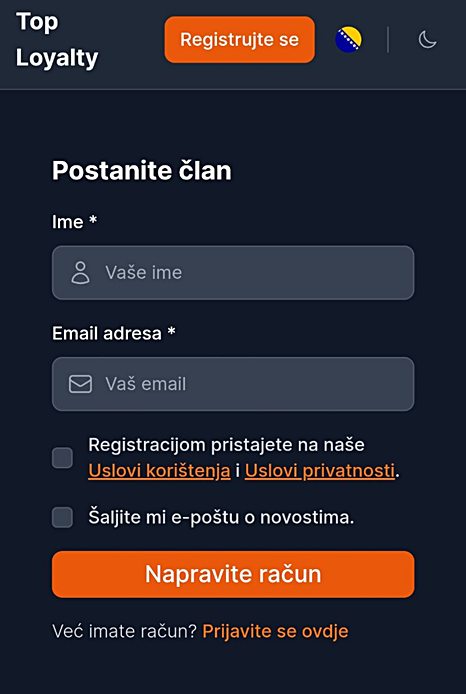Enable the e-mail news subscription checkbox
466x694 pixels.
(62, 517)
